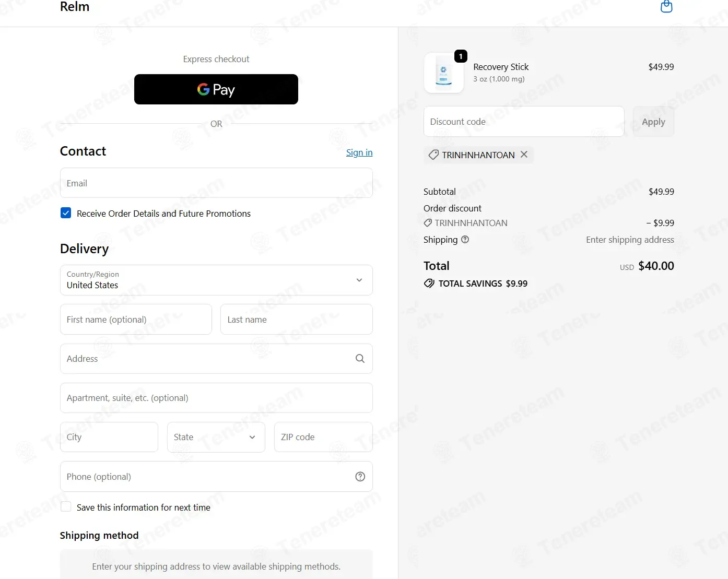Viewport: 728px width, 579px height.
Task: Focus the Email input field
Action: 216,183
